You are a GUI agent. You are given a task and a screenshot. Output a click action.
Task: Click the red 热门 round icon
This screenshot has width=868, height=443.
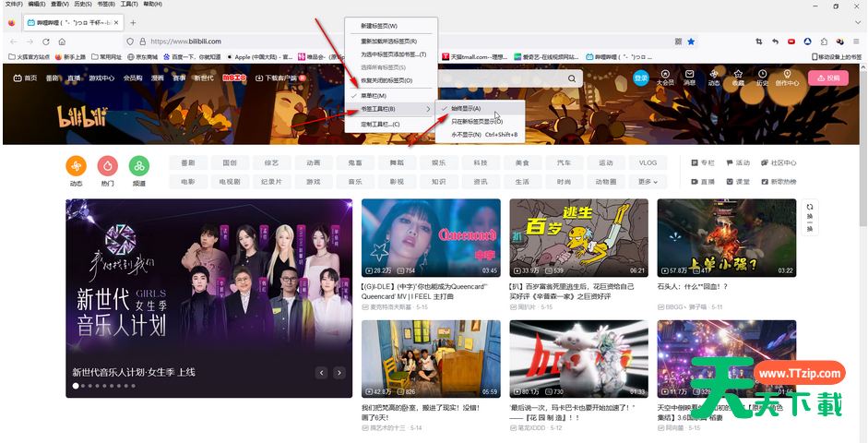pyautogui.click(x=107, y=165)
